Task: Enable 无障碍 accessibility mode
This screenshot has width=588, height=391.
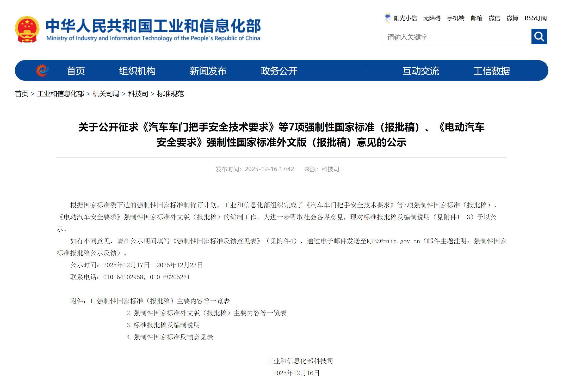Action: [433, 18]
